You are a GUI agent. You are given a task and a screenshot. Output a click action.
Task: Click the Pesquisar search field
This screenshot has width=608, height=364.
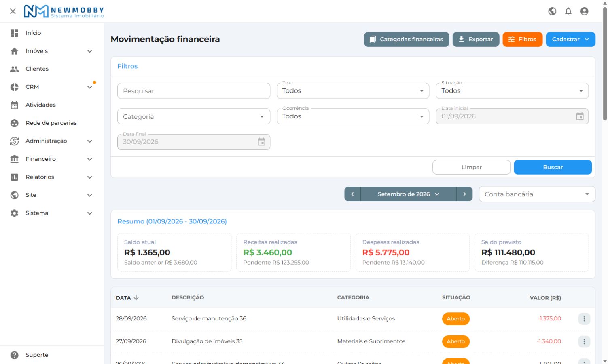(194, 91)
